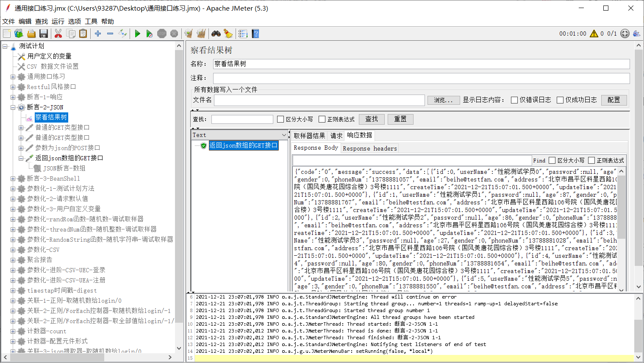The image size is (644, 363).
Task: Expand the 聚合报告 node
Action: pyautogui.click(x=13, y=260)
